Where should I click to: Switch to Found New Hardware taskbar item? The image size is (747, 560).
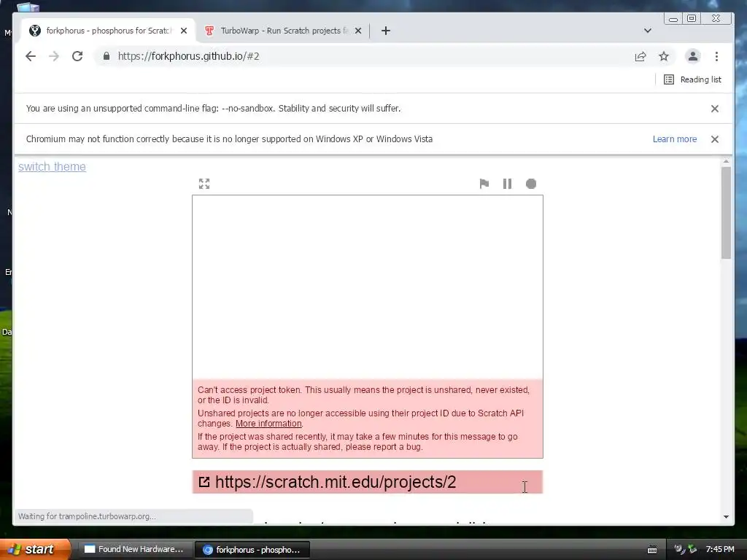coord(134,549)
